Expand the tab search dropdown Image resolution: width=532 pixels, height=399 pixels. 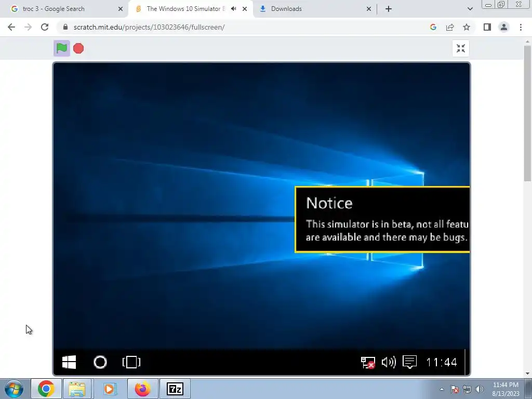pyautogui.click(x=470, y=9)
